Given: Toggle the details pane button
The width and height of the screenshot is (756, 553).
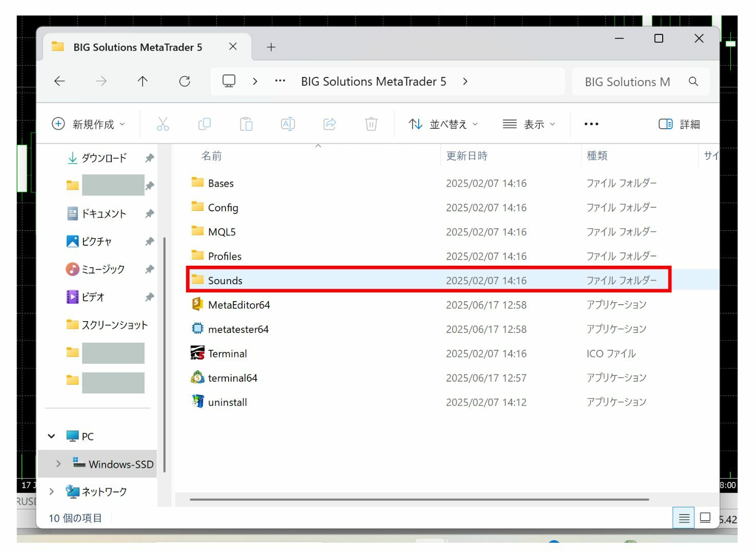Looking at the screenshot, I should point(679,124).
